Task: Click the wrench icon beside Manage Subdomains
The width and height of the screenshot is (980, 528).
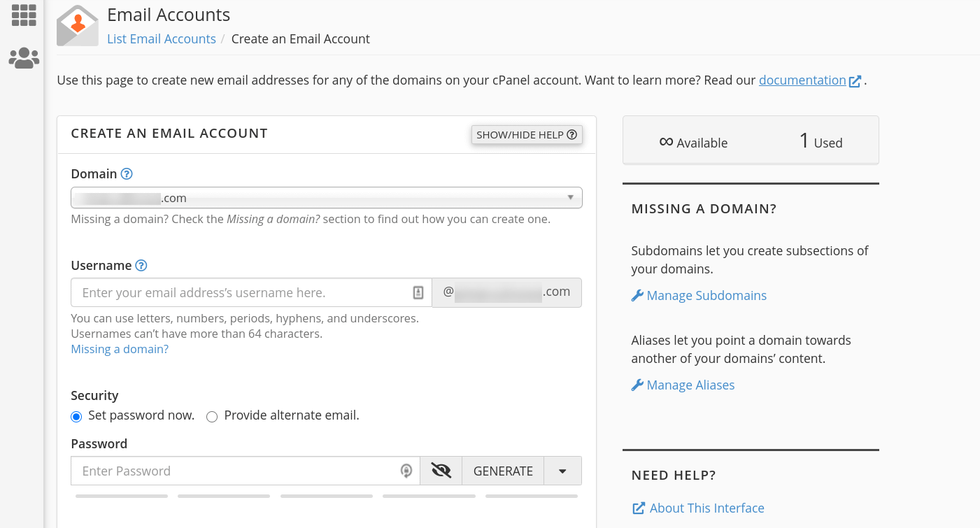Action: tap(637, 295)
